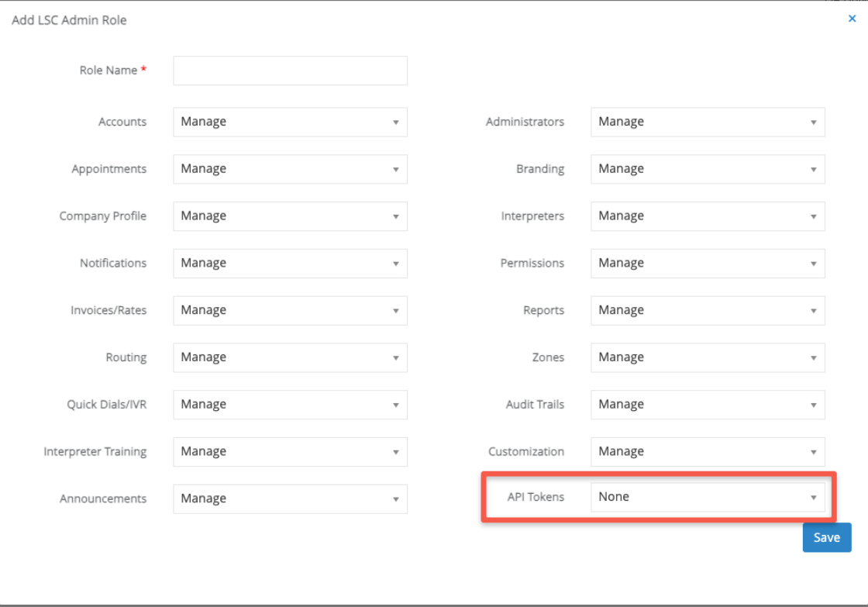Screen dimensions: 868x607
Task: Click the blue Save button
Action: tap(826, 538)
